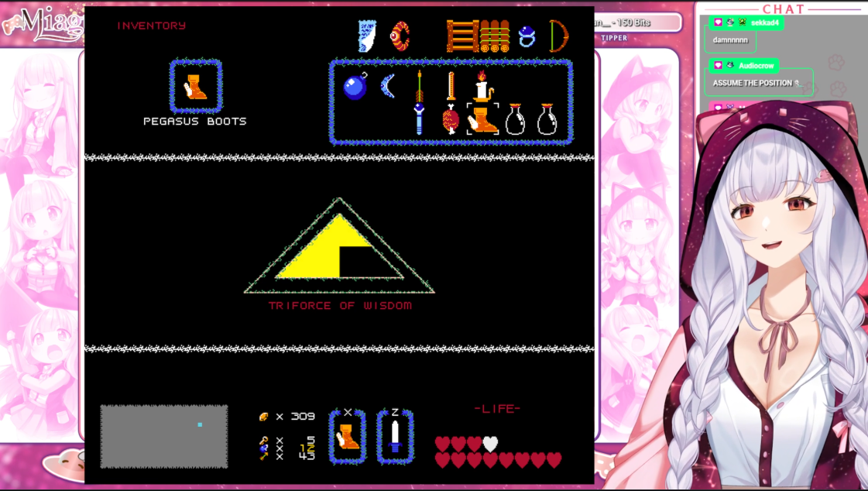Click the PEGASUS BOOTS label
Screen dimensions: 868x491
pos(195,122)
